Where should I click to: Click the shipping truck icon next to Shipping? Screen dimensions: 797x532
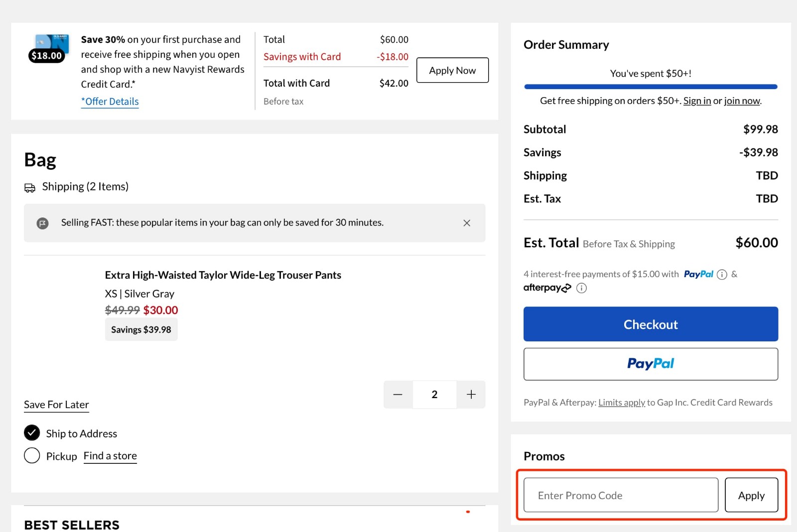30,187
